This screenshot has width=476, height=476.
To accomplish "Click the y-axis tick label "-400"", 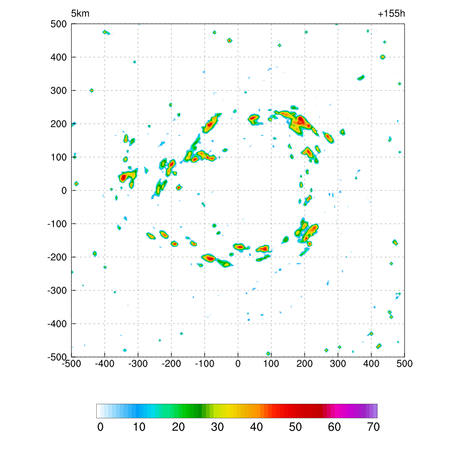I will coord(57,324).
